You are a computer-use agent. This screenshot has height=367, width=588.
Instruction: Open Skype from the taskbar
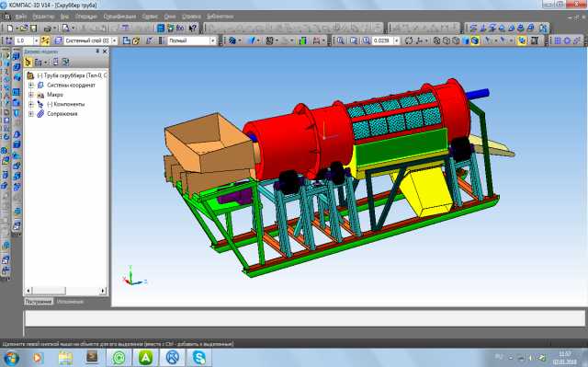[198, 358]
